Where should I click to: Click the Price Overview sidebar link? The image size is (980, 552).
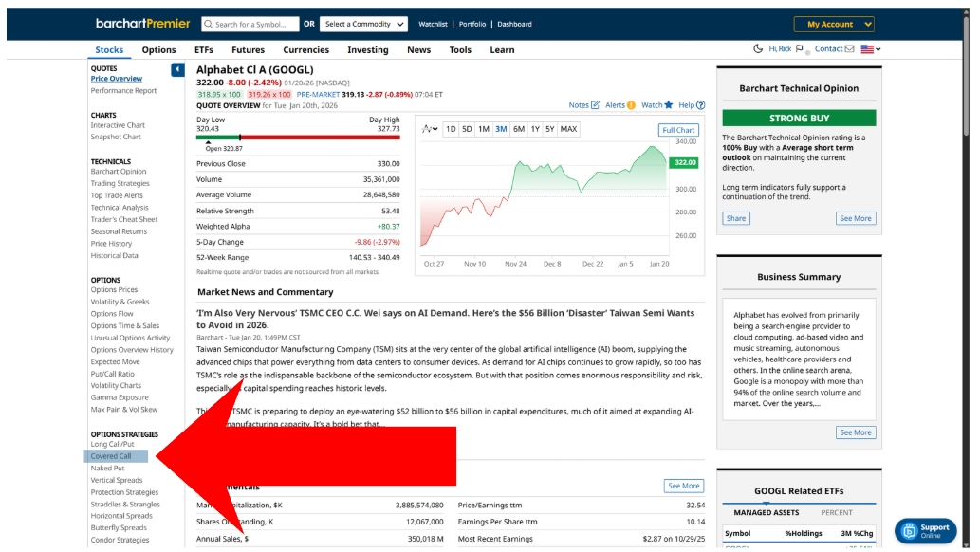[117, 79]
